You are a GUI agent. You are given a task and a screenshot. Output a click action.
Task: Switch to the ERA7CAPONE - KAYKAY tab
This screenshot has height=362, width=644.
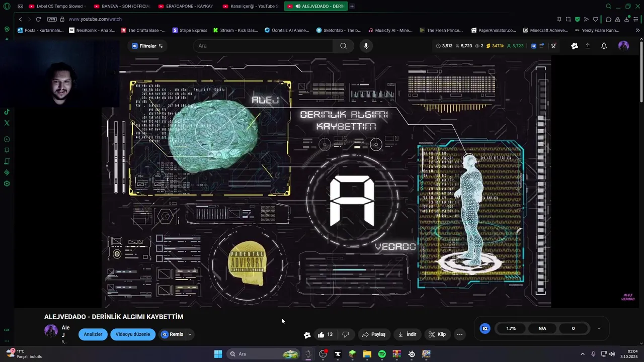tap(187, 6)
